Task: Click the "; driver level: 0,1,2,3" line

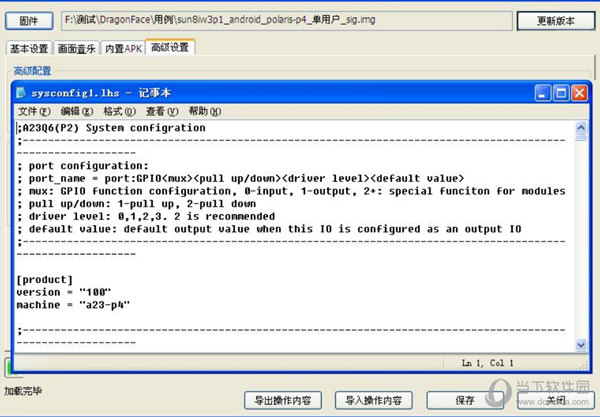Action: (146, 216)
